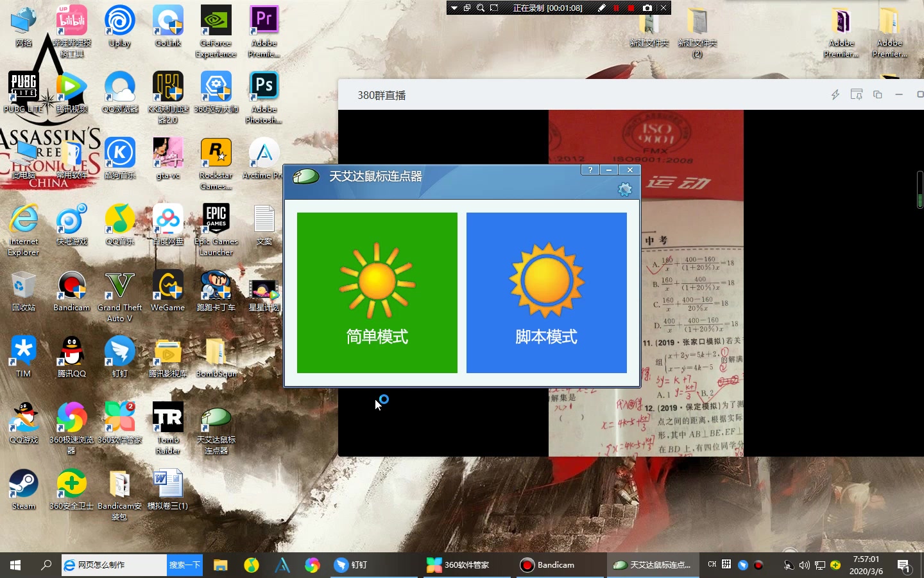Open the 文案 text file icon
924x578 pixels.
[x=264, y=225]
